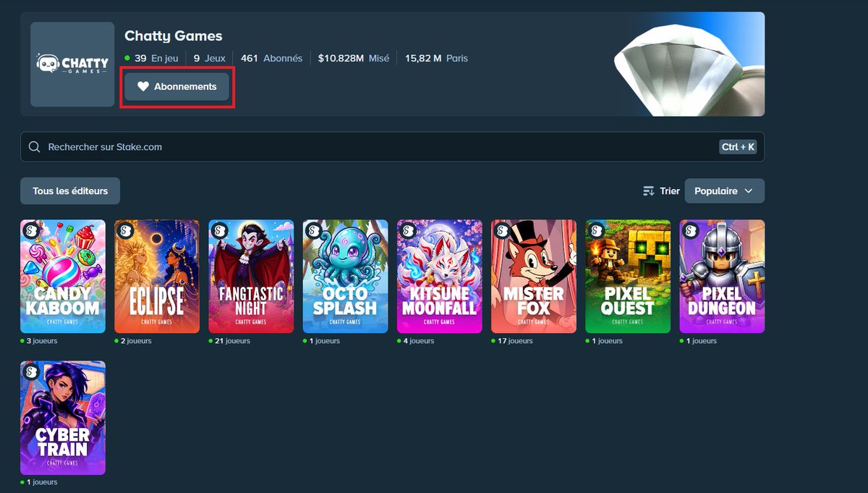Click '21 joueurs' under Fangtastic Night
This screenshot has width=868, height=493.
tap(231, 341)
